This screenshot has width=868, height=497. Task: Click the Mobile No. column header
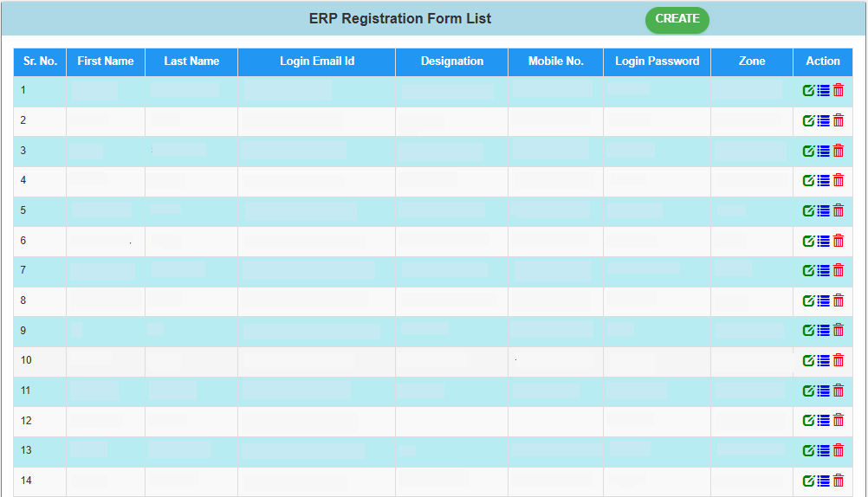point(555,61)
